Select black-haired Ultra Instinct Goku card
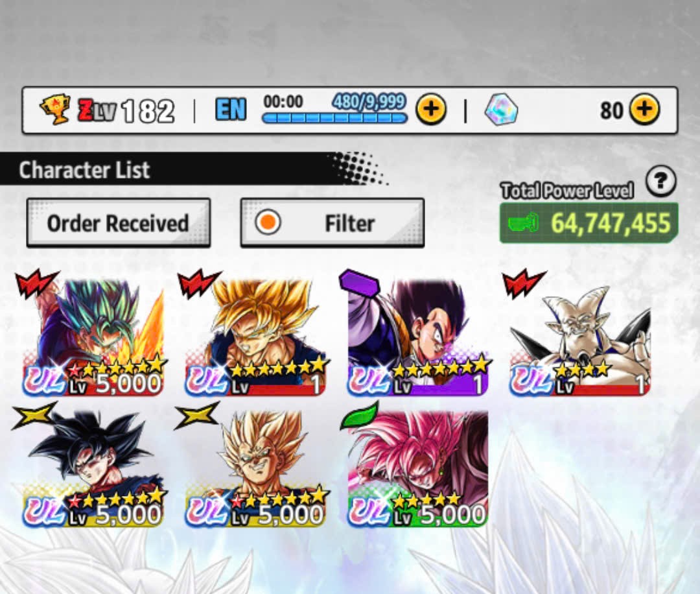Image resolution: width=700 pixels, height=594 pixels. 92,466
